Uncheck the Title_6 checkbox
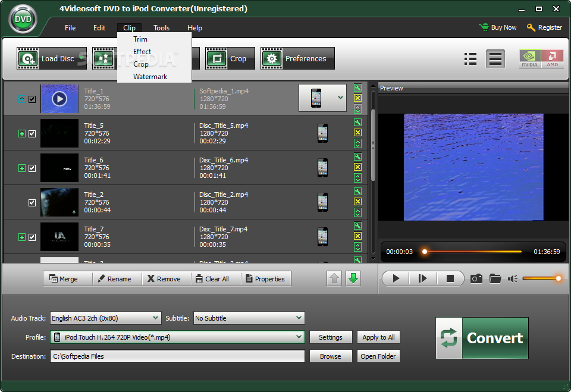 32,168
